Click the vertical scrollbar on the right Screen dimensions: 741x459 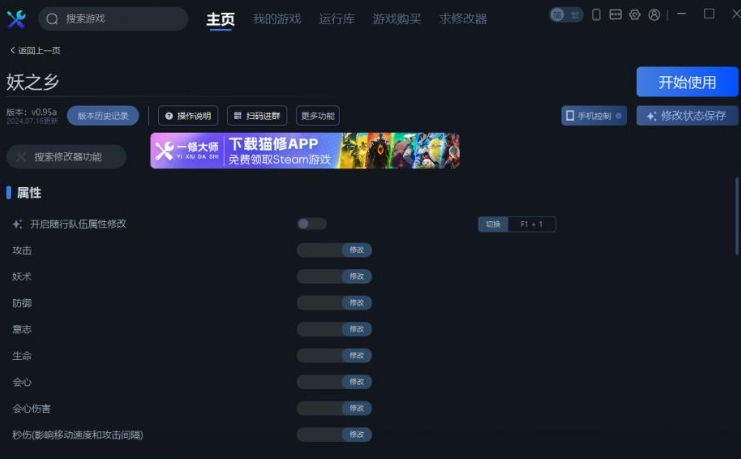[x=737, y=217]
